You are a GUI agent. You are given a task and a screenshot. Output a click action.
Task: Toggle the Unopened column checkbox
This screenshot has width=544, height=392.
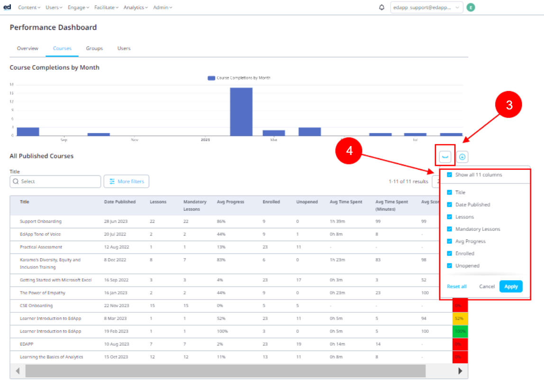pos(449,266)
